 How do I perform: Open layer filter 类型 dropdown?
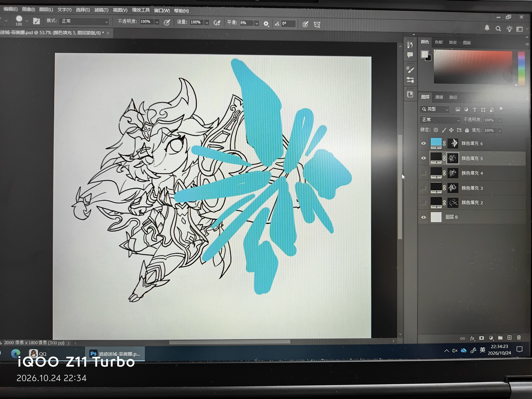point(435,109)
